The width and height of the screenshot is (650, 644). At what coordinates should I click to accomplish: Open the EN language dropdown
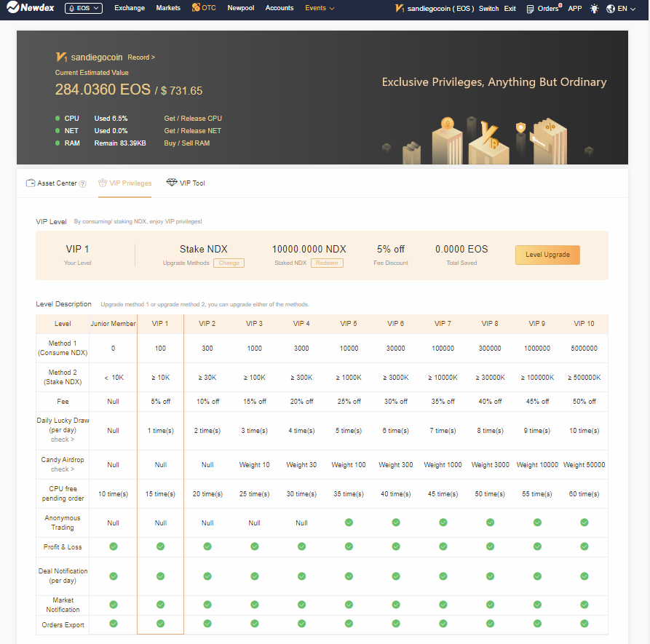[626, 9]
